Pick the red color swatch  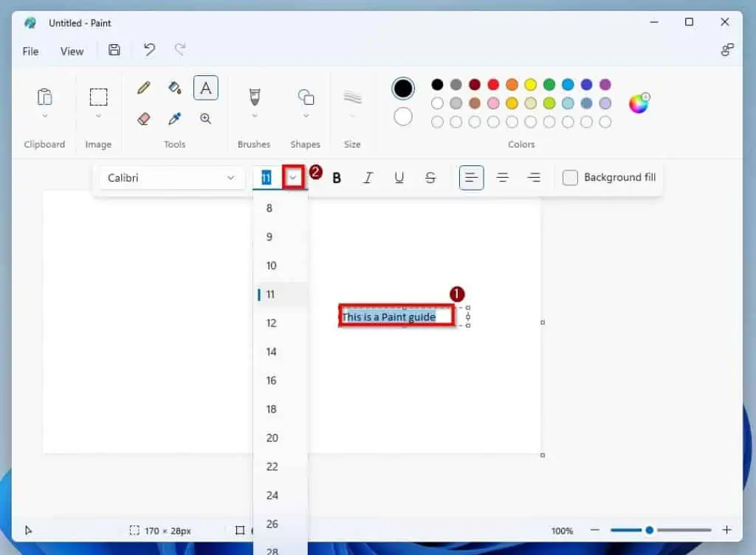pyautogui.click(x=492, y=84)
